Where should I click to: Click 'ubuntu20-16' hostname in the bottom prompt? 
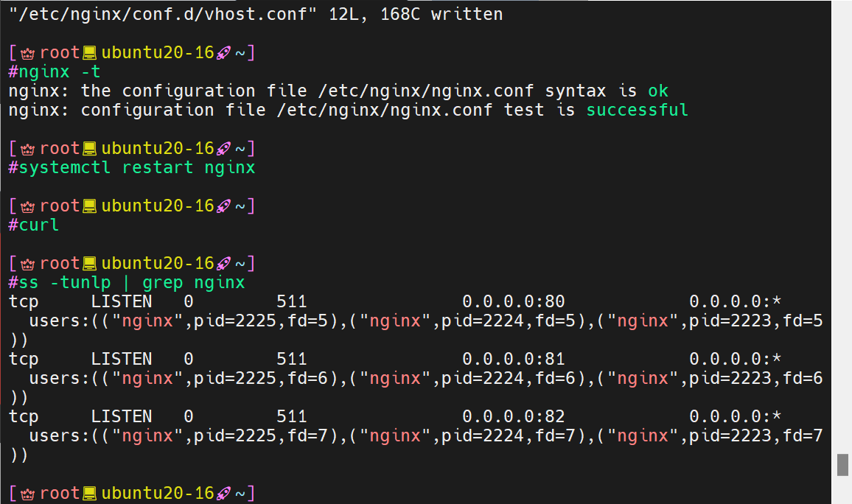tap(158, 493)
